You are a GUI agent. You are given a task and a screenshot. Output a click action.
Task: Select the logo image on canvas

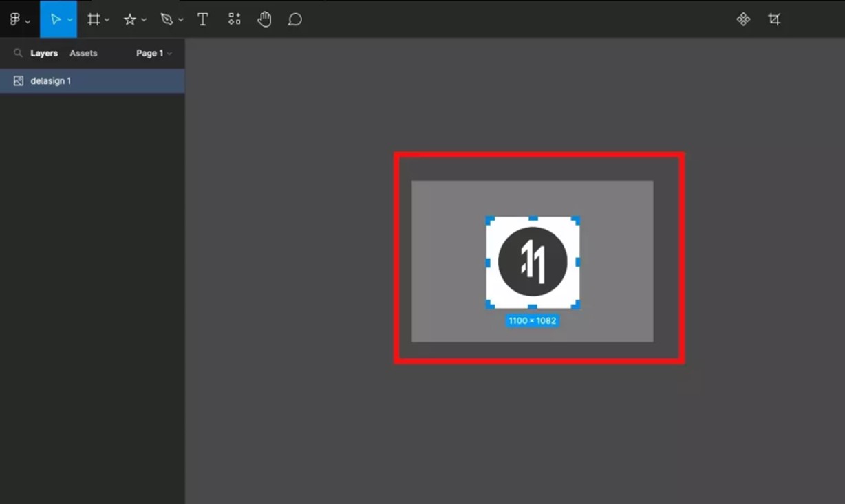533,262
